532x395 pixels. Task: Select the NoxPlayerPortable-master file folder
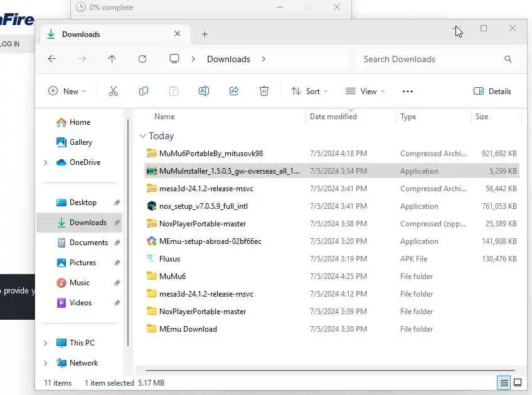tap(331, 312)
